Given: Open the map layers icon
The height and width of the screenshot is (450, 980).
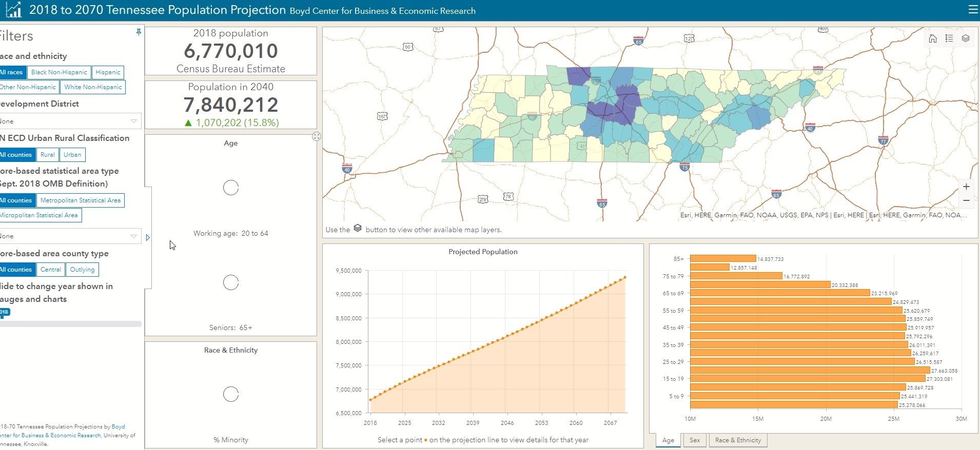Looking at the screenshot, I should (x=966, y=38).
